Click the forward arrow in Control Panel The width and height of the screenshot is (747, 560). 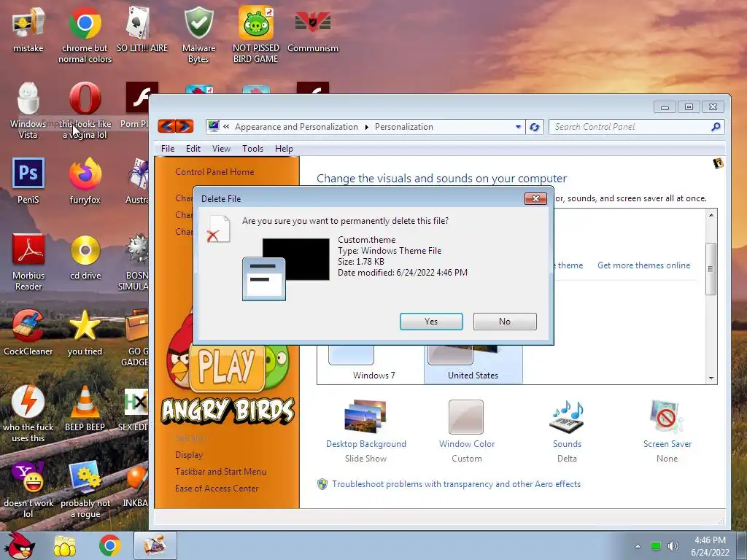click(x=185, y=126)
